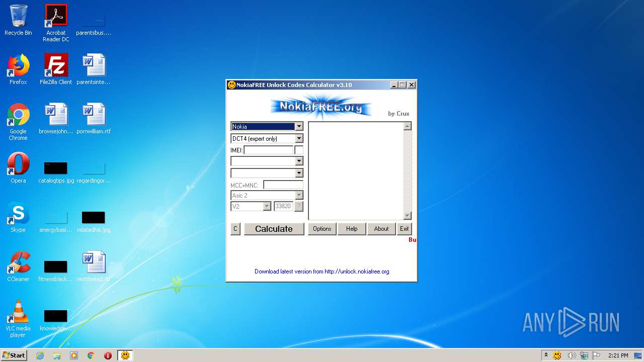Select the Firefox desktop icon

click(18, 69)
